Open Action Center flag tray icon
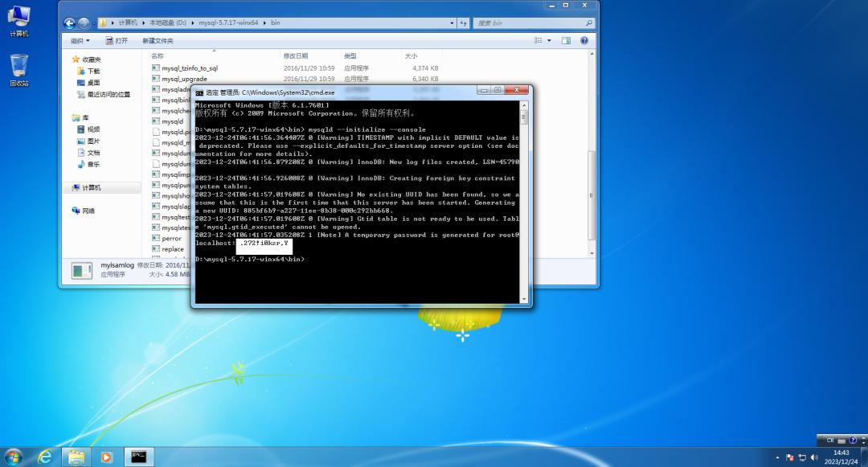Image resolution: width=868 pixels, height=467 pixels. [x=790, y=457]
